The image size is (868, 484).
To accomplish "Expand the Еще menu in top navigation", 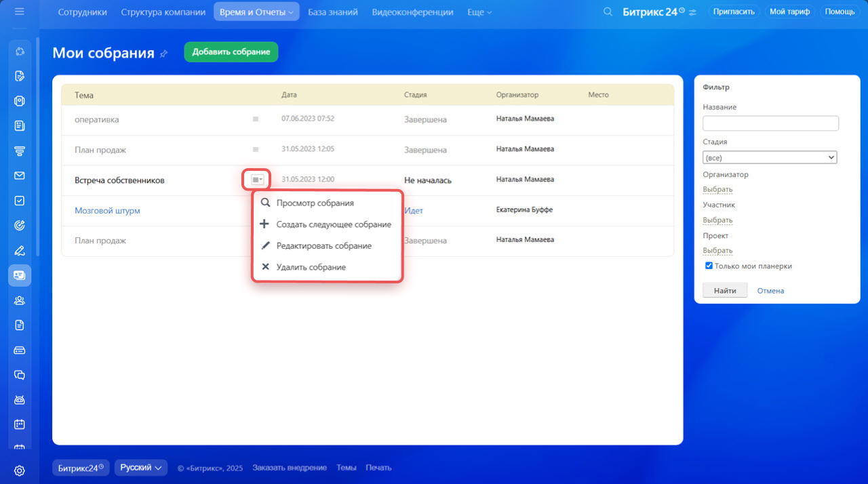I will click(x=479, y=12).
